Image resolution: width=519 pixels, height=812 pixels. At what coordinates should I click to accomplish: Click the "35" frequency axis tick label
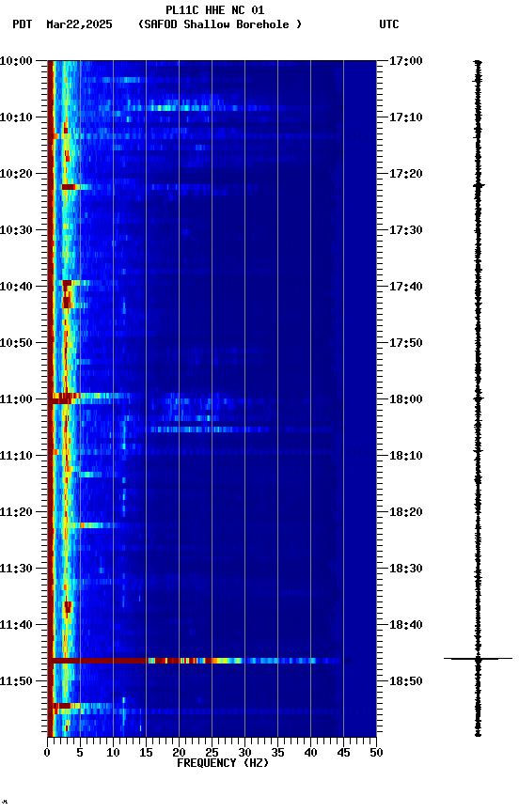(x=277, y=754)
